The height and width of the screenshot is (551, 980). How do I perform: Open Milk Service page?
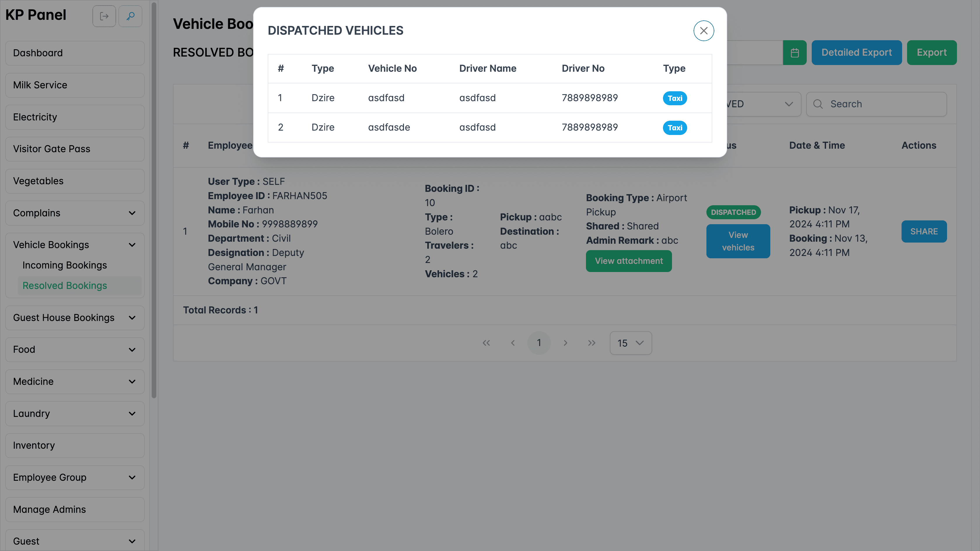[75, 85]
